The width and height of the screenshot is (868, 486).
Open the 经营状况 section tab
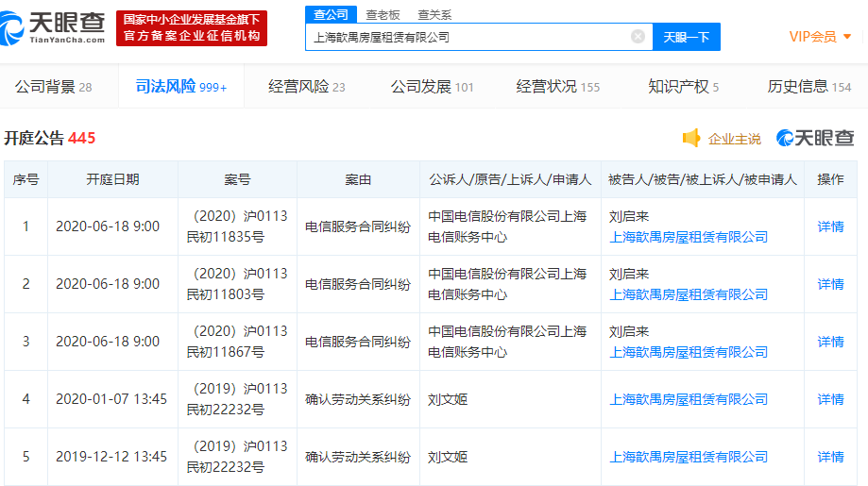[x=557, y=87]
